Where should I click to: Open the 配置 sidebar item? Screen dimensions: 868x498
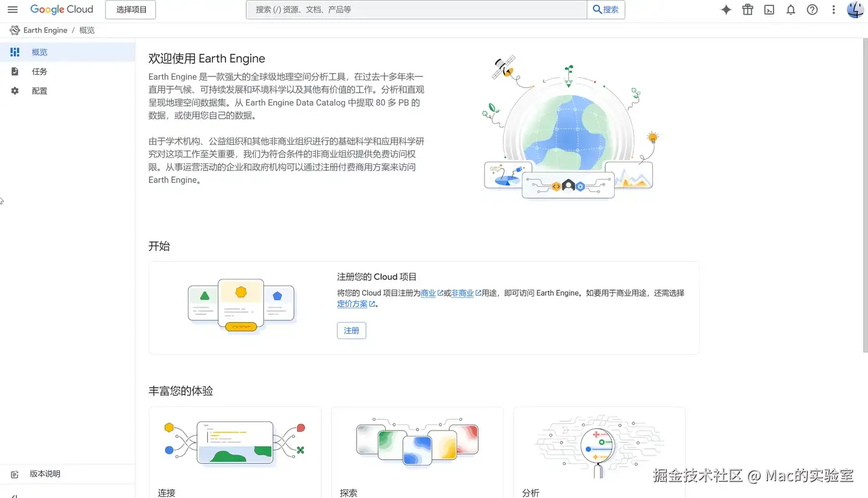68,91
